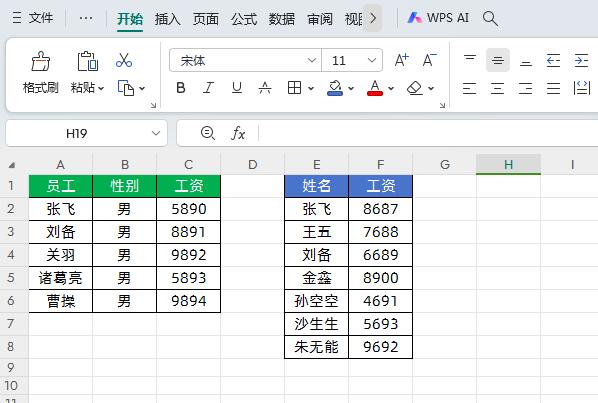Viewport: 598px width, 403px height.
Task: Select column H header
Action: pyautogui.click(x=508, y=164)
